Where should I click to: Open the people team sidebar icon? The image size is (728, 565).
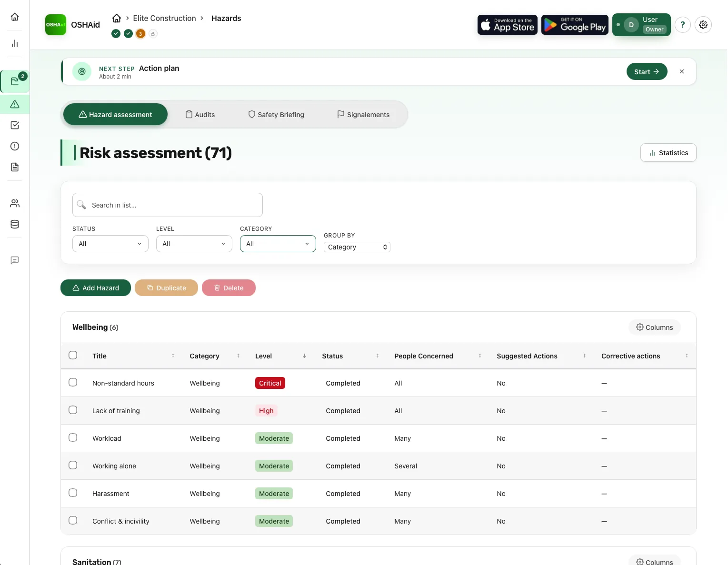coord(15,204)
